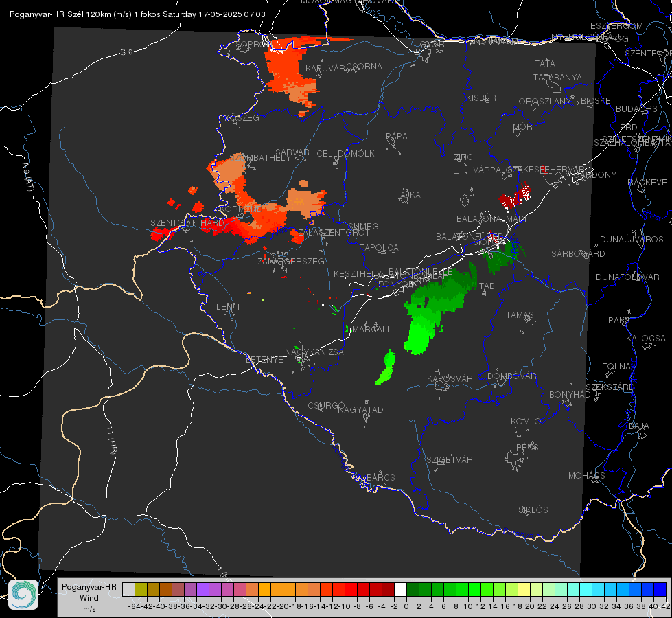Viewport: 672px width, 618px height.
Task: Click the 'Poganyvar-HR Wind m/s' legend caption
Action: [x=89, y=597]
